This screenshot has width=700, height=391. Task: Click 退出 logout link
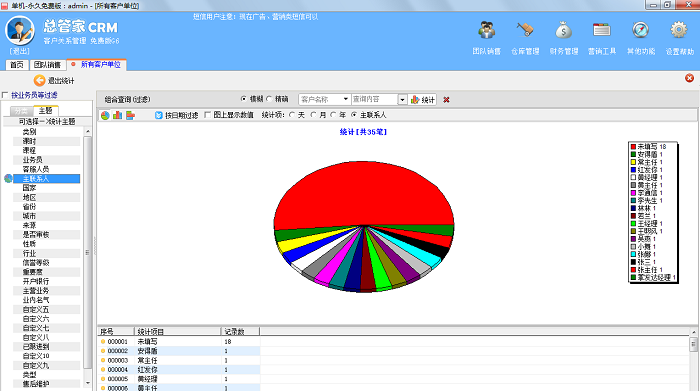pos(20,51)
